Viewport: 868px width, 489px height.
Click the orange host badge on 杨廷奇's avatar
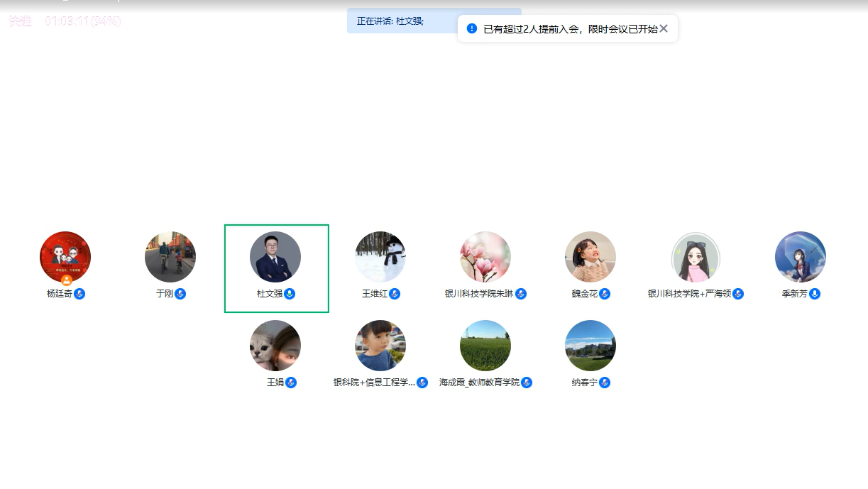coord(66,280)
